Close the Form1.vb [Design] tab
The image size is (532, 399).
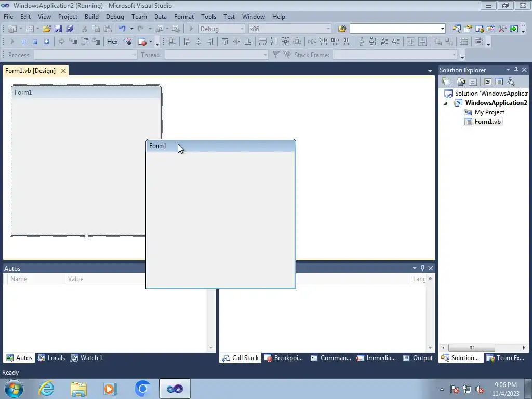click(63, 71)
